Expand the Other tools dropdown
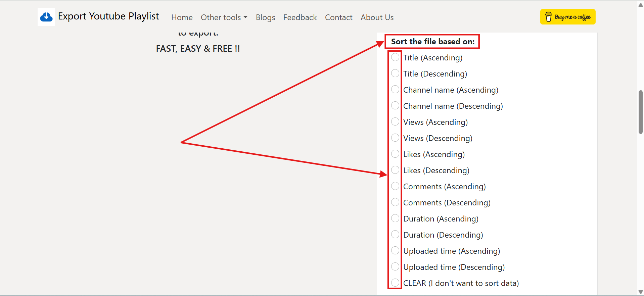The height and width of the screenshot is (296, 644). pyautogui.click(x=224, y=17)
